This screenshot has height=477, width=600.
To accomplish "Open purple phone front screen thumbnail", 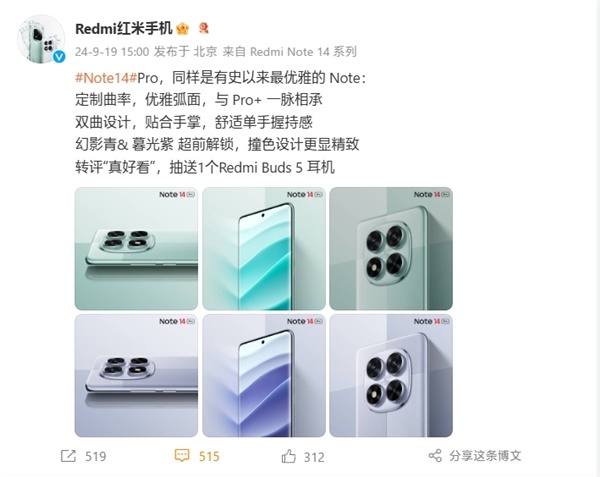I will (x=264, y=376).
